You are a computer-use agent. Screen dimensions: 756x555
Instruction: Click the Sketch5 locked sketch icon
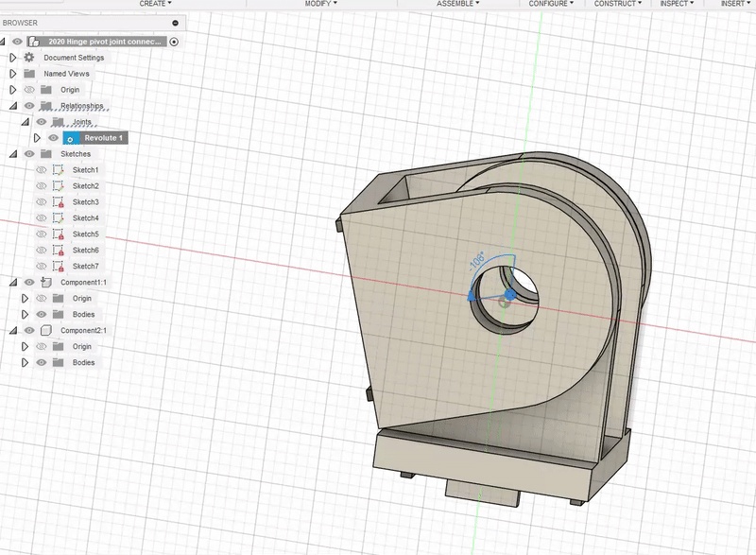[59, 234]
